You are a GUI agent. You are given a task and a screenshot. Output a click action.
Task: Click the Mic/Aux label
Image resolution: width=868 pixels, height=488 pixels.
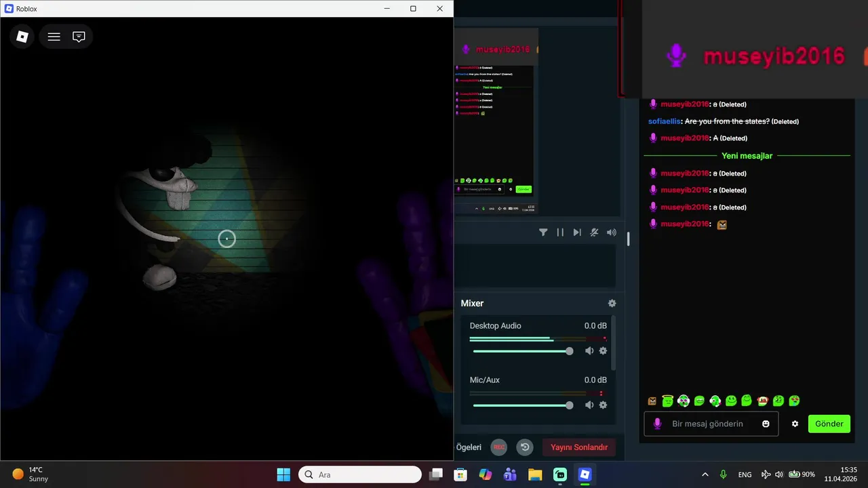click(484, 380)
